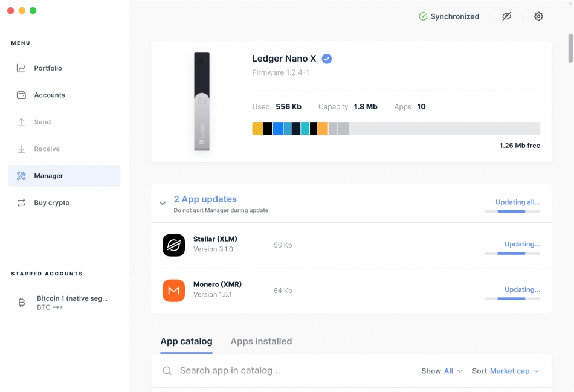
Task: Open Manager in the sidebar menu
Action: tap(65, 176)
